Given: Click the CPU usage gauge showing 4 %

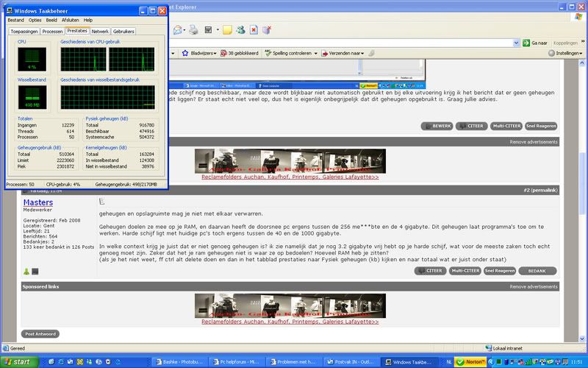Looking at the screenshot, I should 32,59.
